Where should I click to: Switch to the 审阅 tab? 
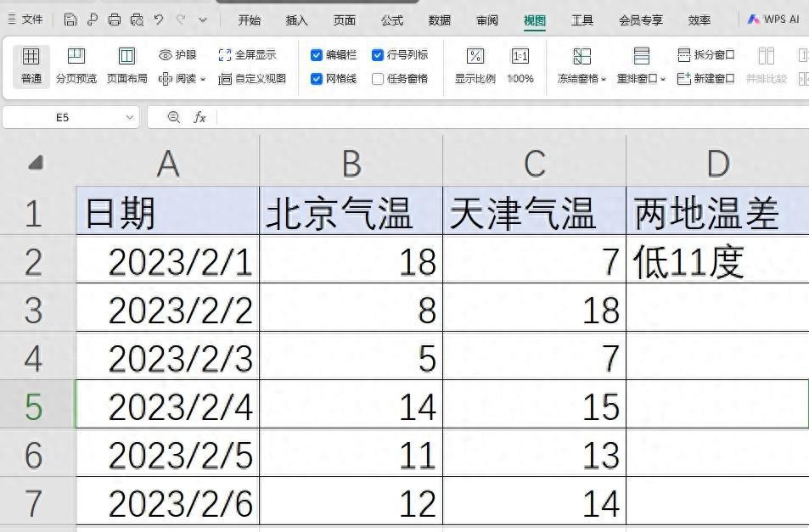click(x=487, y=20)
